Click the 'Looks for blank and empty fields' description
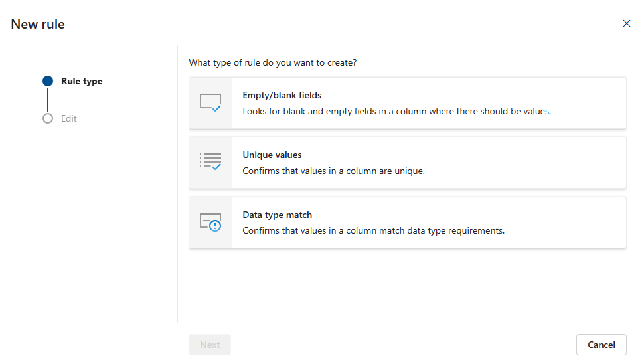 click(x=396, y=111)
